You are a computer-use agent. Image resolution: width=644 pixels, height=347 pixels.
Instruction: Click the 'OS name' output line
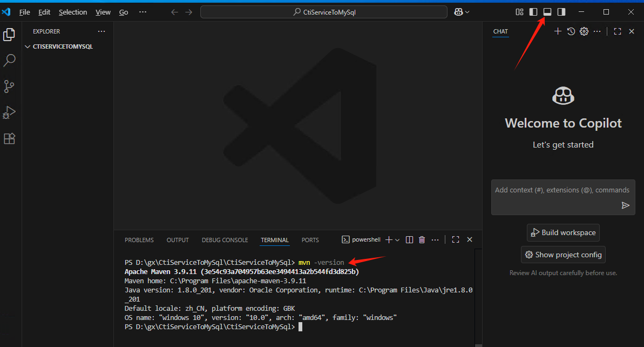260,317
